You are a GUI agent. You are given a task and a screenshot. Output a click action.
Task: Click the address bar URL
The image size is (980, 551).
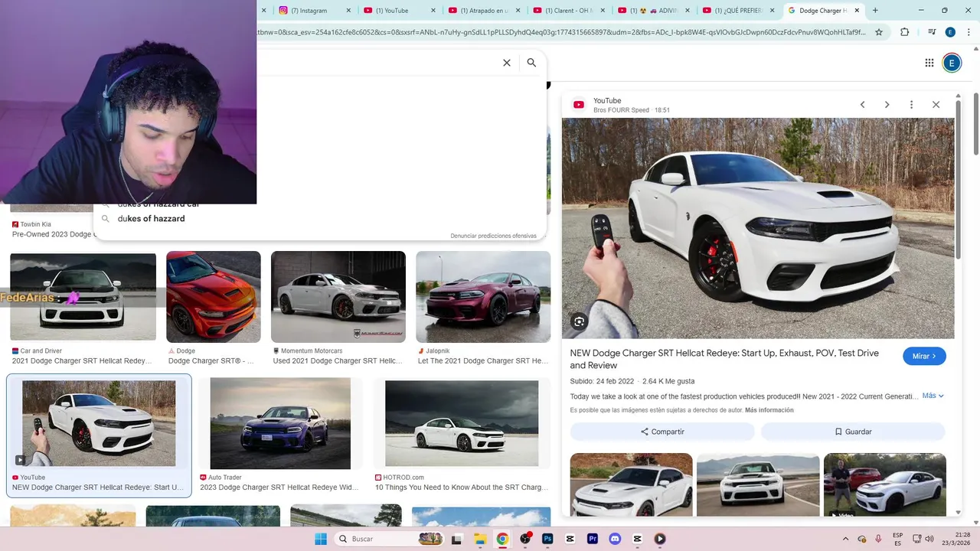561,32
